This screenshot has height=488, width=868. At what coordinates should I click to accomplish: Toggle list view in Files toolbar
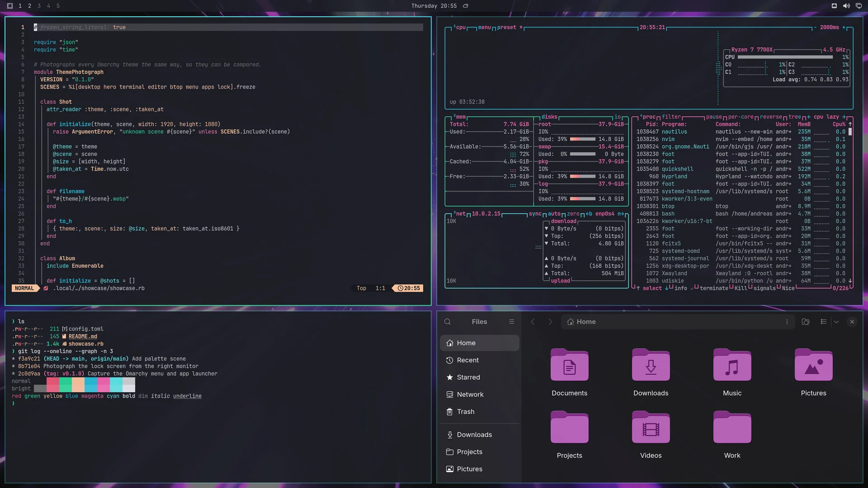point(824,322)
